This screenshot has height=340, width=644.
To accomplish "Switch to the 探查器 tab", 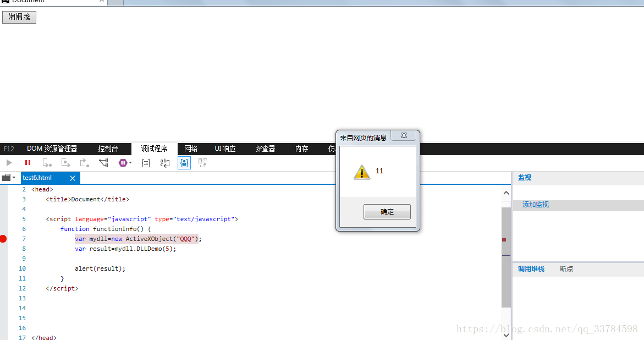I will click(265, 149).
